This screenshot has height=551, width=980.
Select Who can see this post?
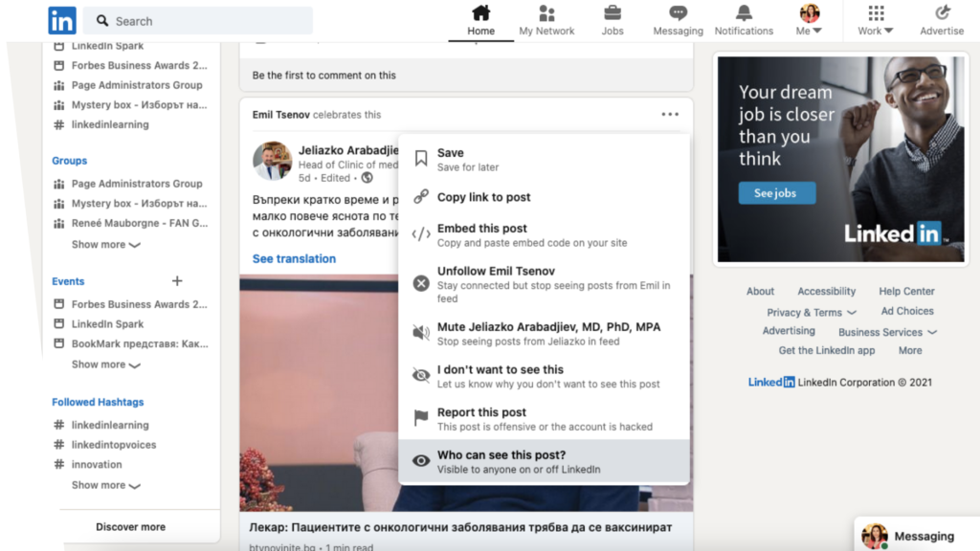(544, 462)
